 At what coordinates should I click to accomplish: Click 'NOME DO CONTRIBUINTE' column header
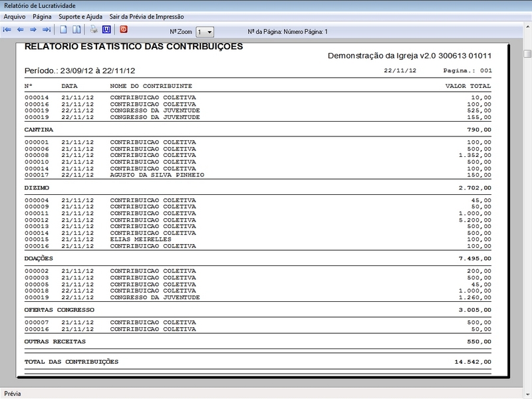[x=151, y=86]
